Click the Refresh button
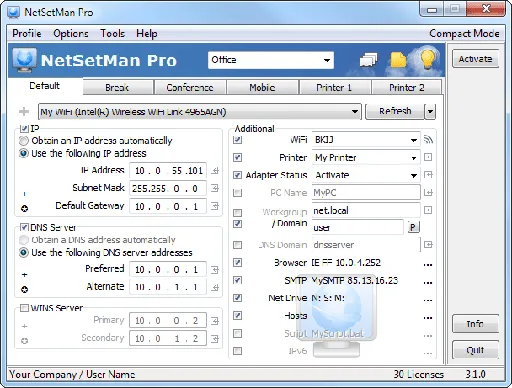 click(395, 111)
